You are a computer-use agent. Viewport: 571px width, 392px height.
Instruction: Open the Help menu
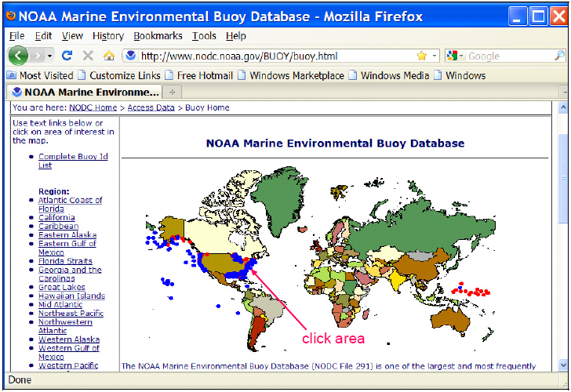[235, 35]
